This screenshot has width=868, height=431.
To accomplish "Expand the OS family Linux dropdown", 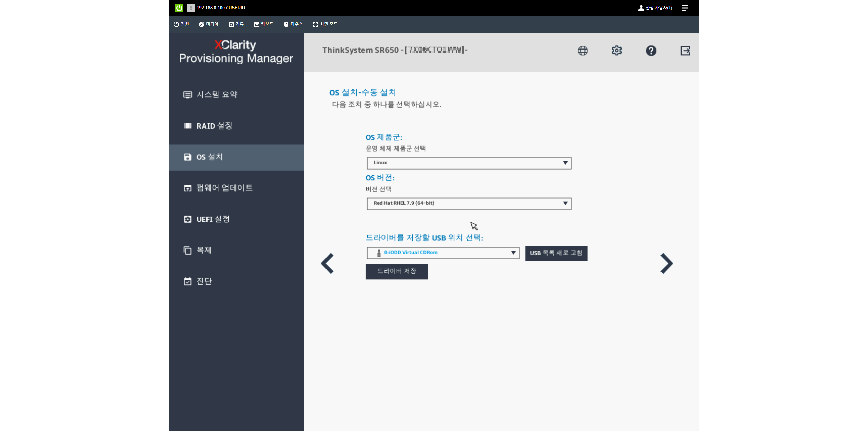I will pyautogui.click(x=469, y=163).
